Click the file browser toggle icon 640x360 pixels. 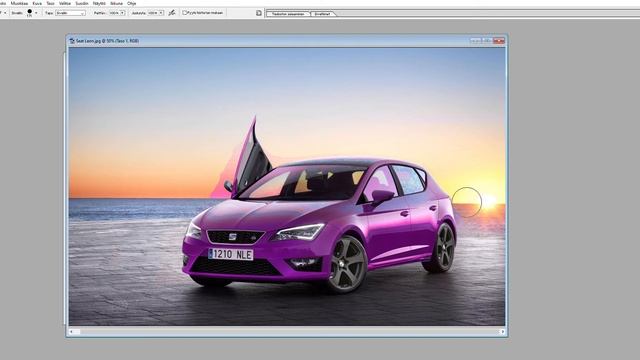coord(259,13)
